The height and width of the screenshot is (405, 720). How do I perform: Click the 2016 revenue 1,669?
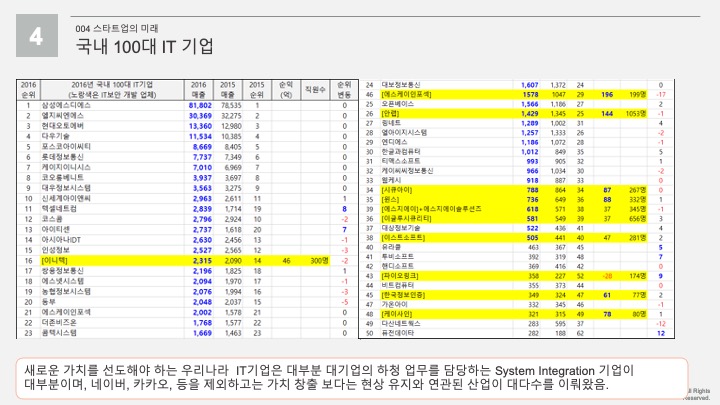pyautogui.click(x=202, y=333)
